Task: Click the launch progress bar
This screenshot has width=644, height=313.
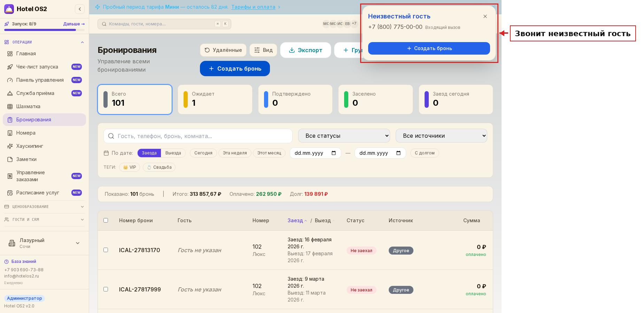Action: 44,30
